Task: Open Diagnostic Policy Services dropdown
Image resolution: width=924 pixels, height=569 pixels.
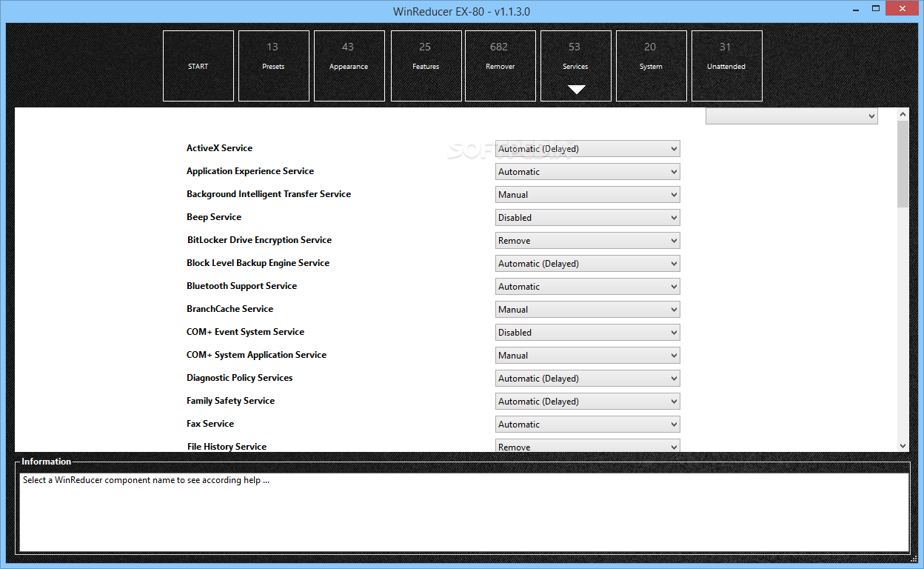Action: 588,379
